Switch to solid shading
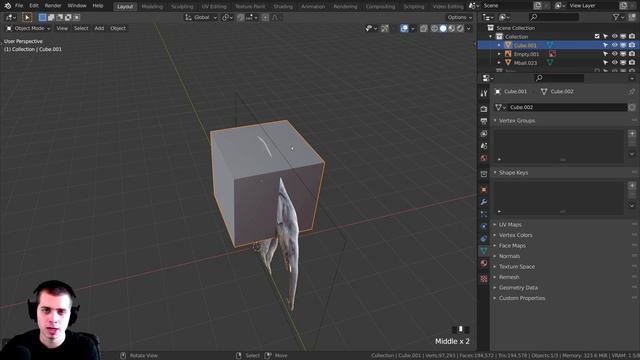640x360 pixels. 443,28
